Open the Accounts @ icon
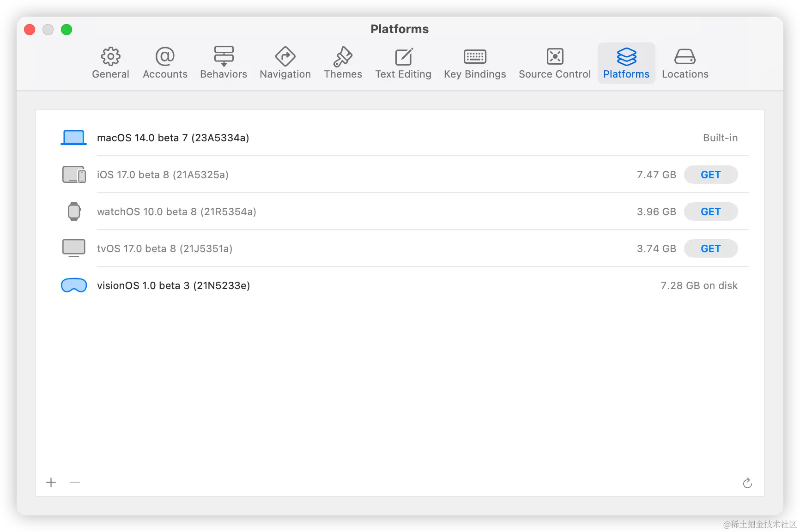Viewport: 800px width, 532px height. (165, 56)
